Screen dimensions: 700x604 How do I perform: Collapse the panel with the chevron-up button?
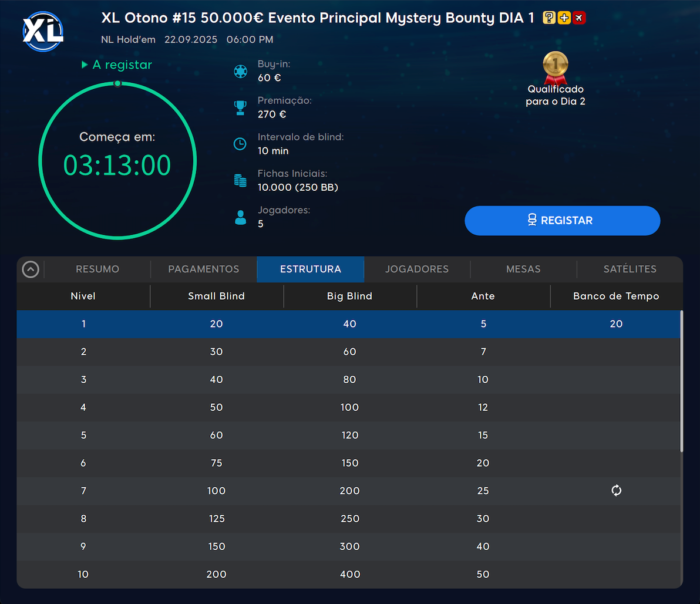coord(31,269)
